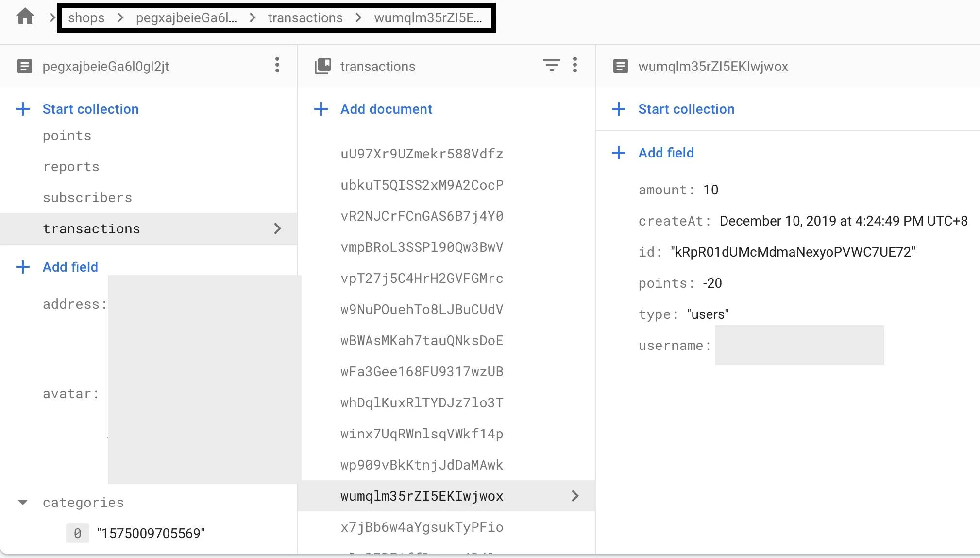Click the transactions breadcrumb item

click(305, 18)
